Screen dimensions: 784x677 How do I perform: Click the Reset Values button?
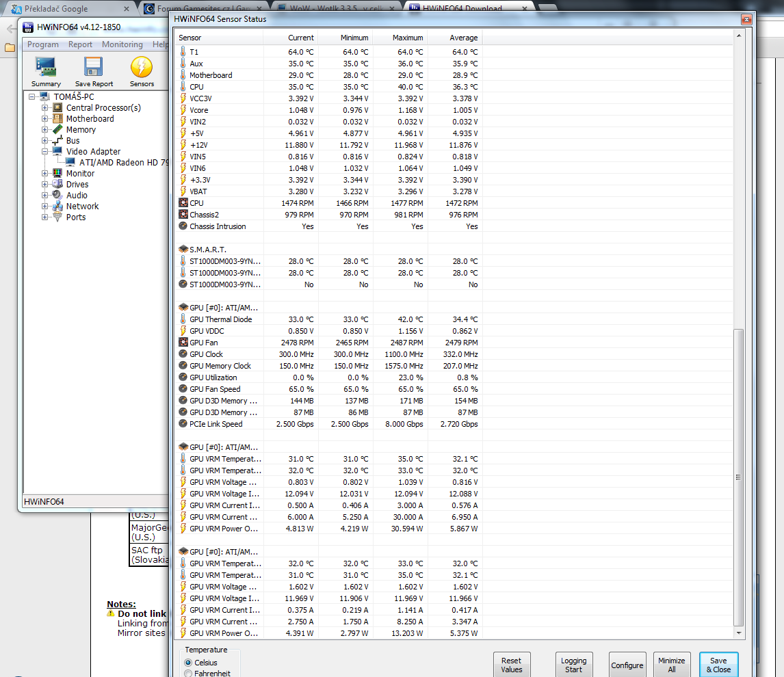point(511,665)
